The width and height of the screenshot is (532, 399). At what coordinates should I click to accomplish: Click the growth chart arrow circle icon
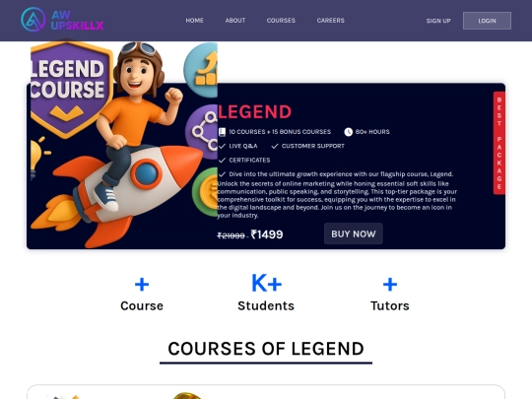click(x=201, y=70)
